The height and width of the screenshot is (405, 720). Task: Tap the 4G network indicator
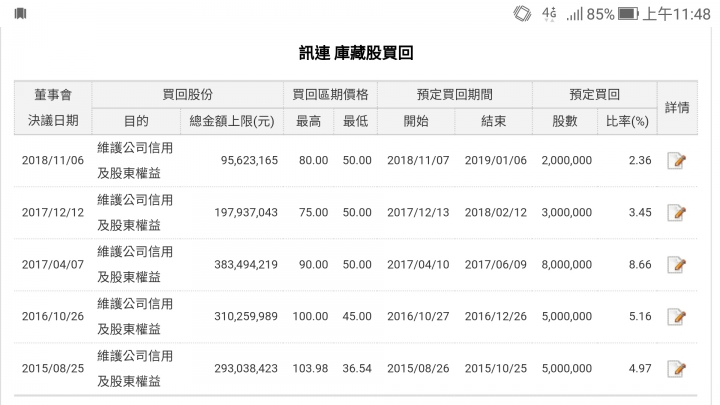[549, 13]
